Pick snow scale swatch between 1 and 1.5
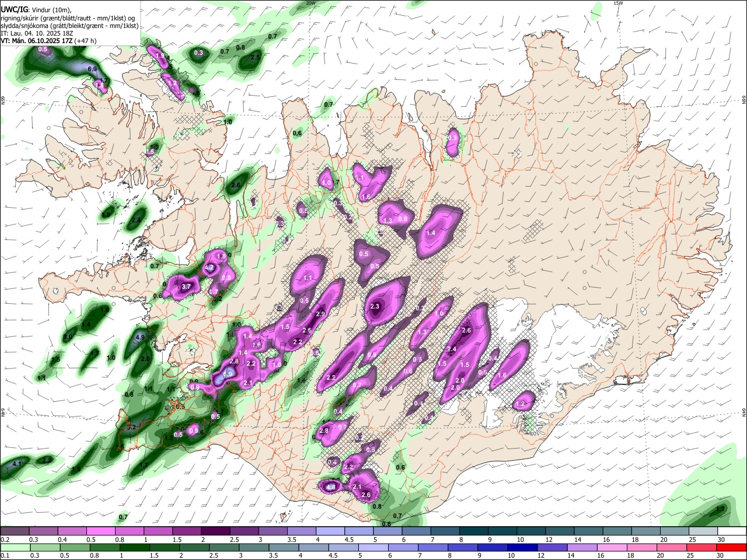 (158, 531)
